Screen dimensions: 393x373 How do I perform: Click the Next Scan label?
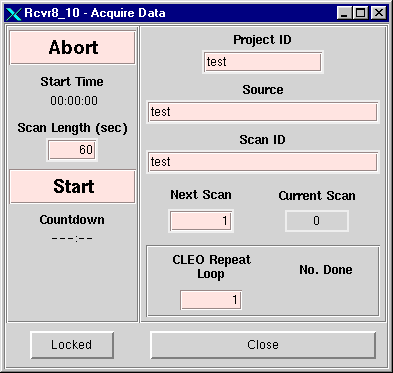pos(201,195)
